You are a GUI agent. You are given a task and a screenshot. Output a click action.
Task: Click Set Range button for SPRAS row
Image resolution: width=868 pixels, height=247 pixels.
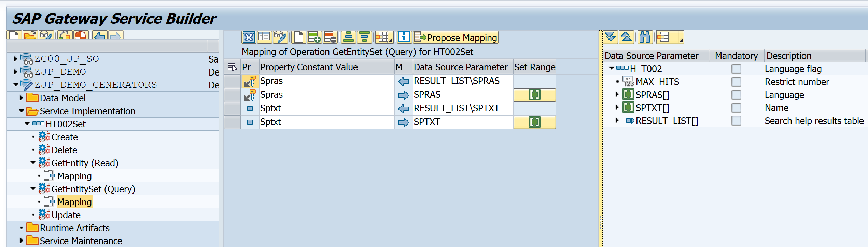(x=534, y=95)
